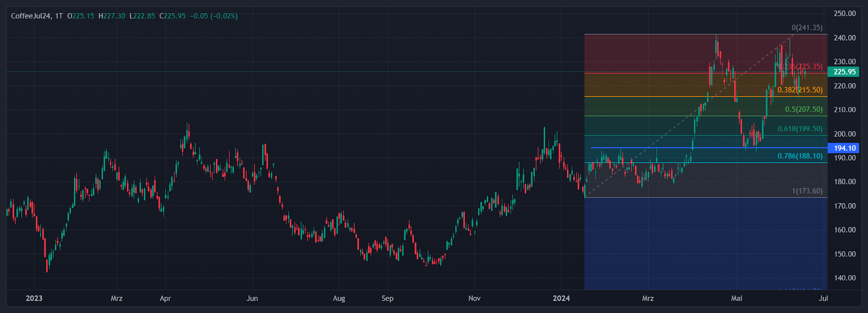Click the Jul label on the time axis
Viewport: 868px width, 313px height.
click(x=823, y=298)
